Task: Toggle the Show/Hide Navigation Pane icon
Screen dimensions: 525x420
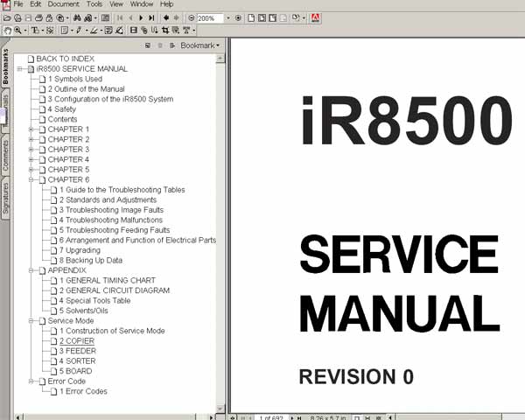Action: [105, 17]
